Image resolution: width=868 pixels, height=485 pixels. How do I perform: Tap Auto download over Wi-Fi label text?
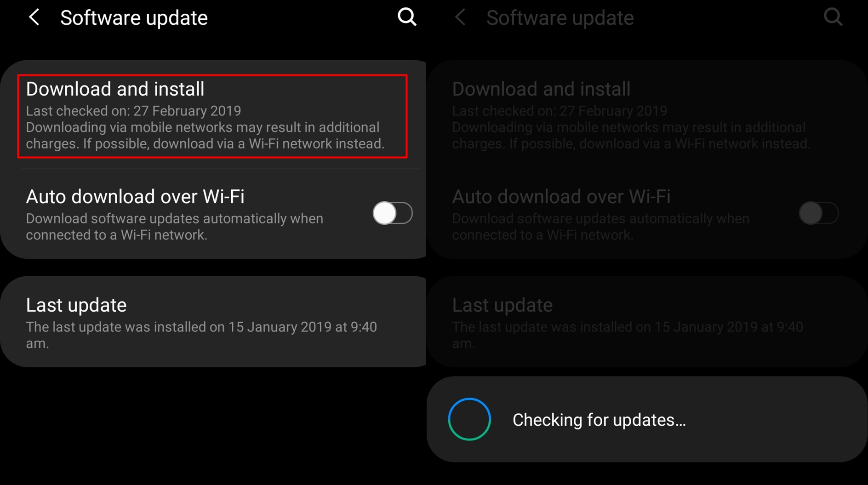click(x=135, y=196)
